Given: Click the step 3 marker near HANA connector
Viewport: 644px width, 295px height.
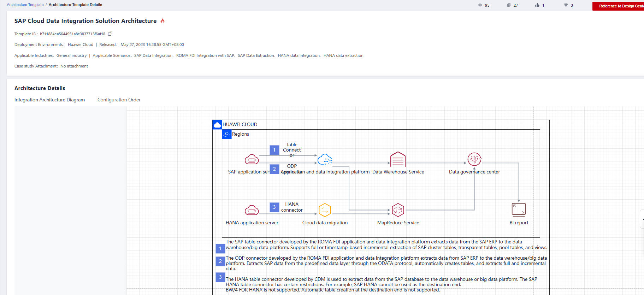Looking at the screenshot, I should (274, 207).
